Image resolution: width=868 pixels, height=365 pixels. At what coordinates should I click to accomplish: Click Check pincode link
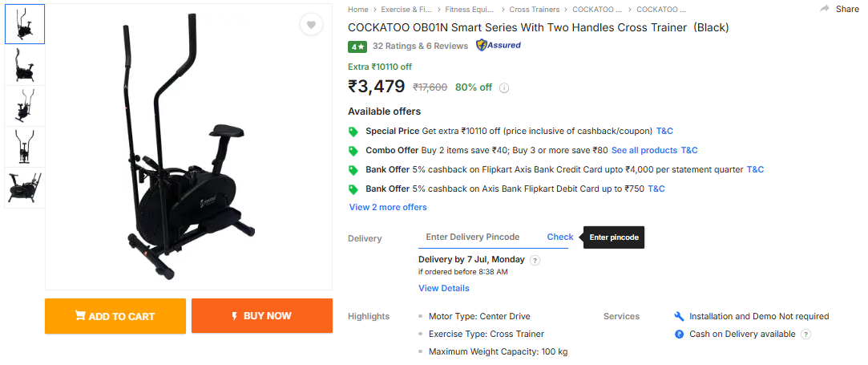[560, 237]
